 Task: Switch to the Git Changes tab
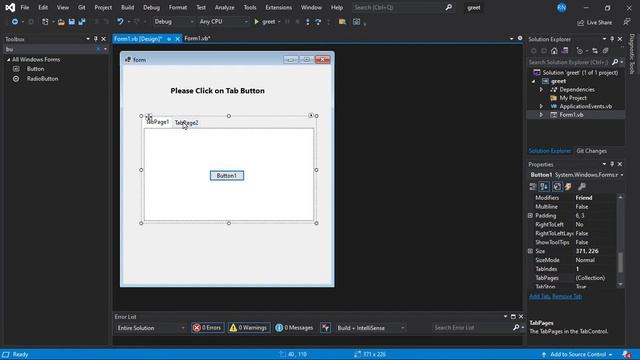point(591,151)
